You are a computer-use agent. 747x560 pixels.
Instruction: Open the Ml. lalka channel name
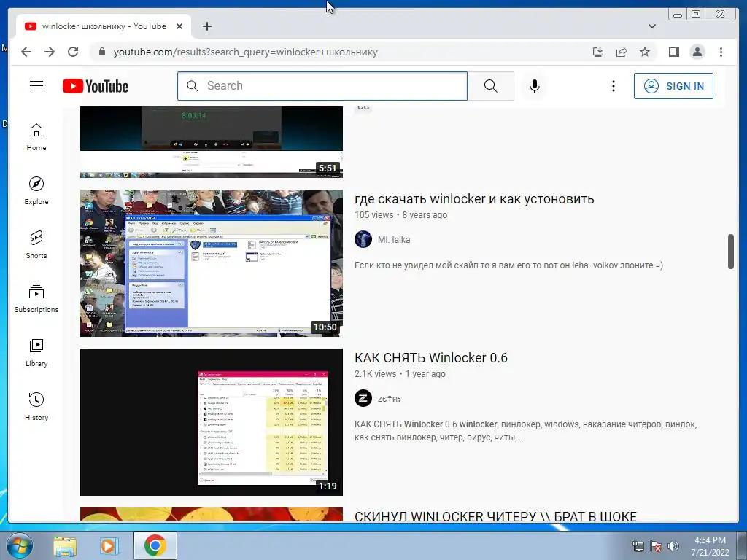(x=393, y=239)
